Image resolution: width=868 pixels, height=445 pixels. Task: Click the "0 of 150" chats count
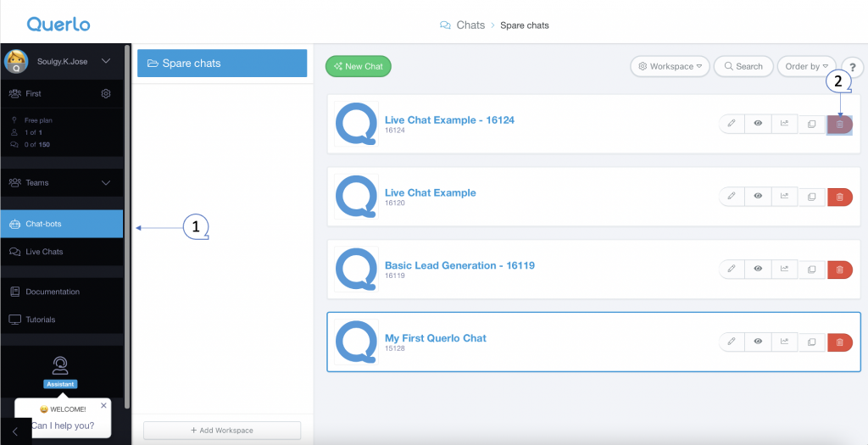[x=37, y=144]
